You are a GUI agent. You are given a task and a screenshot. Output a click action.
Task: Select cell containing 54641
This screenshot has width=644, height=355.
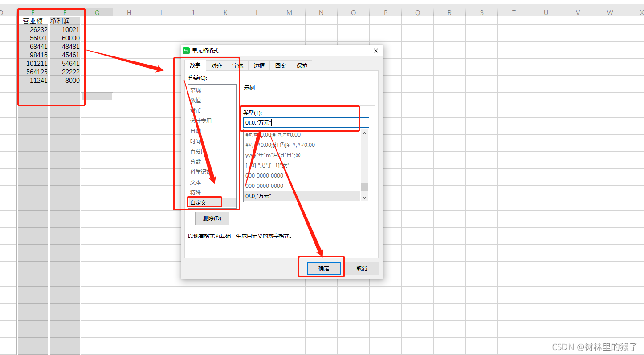[x=65, y=64]
